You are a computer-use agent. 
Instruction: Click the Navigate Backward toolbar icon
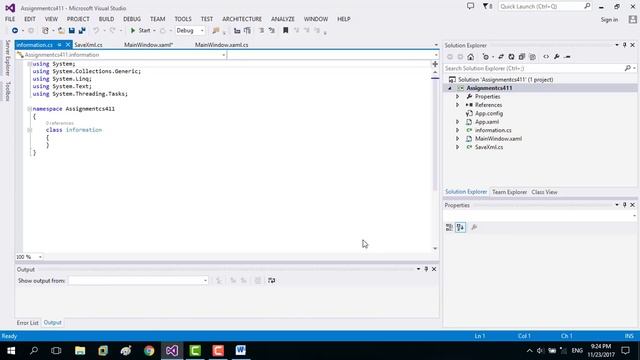click(x=15, y=31)
